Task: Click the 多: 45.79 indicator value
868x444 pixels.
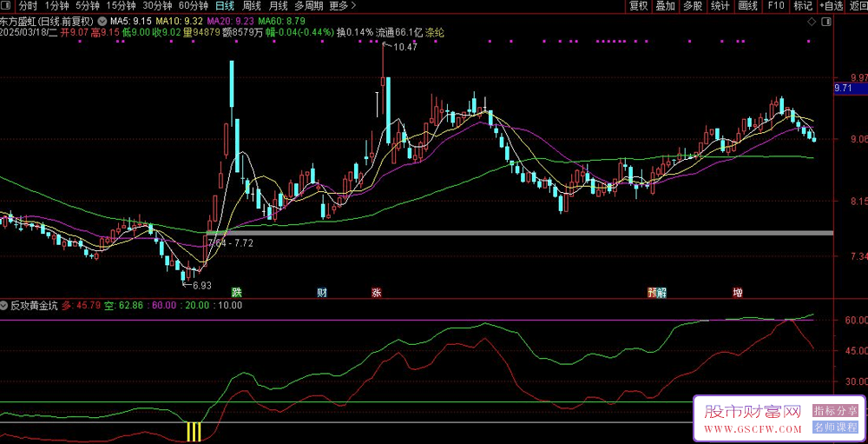Action: point(82,305)
